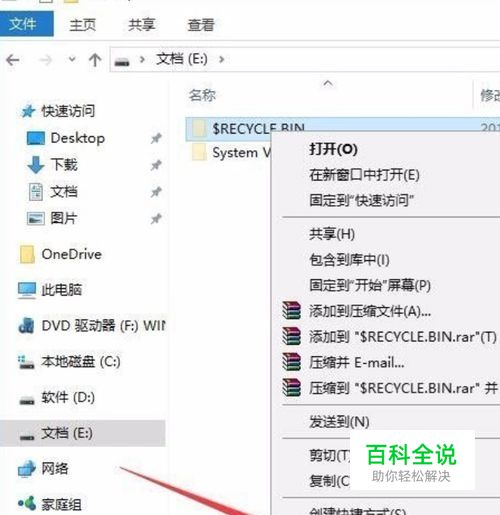Choose 打开(O) from the context menu
The width and height of the screenshot is (500, 515).
pyautogui.click(x=333, y=149)
